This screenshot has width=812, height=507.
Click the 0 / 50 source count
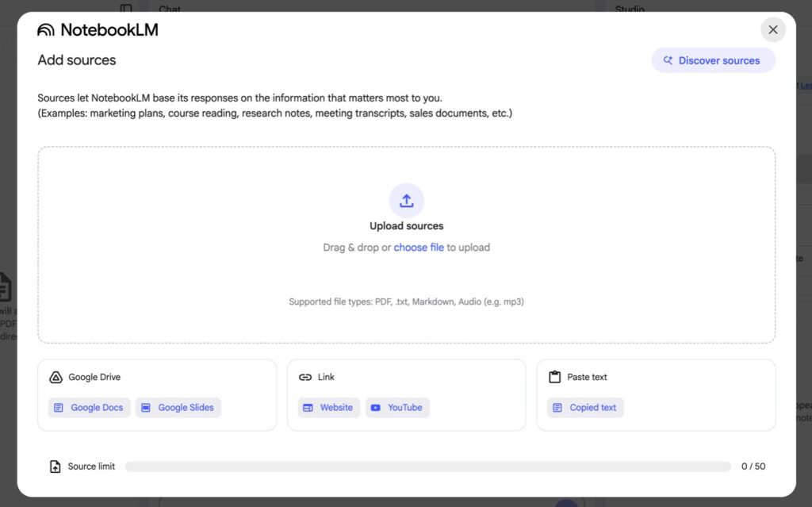(753, 467)
